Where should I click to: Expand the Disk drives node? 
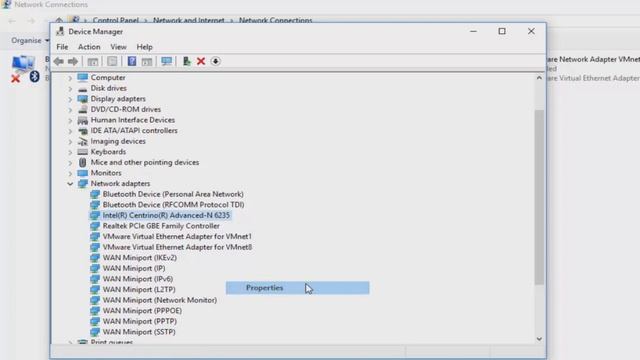(x=70, y=88)
